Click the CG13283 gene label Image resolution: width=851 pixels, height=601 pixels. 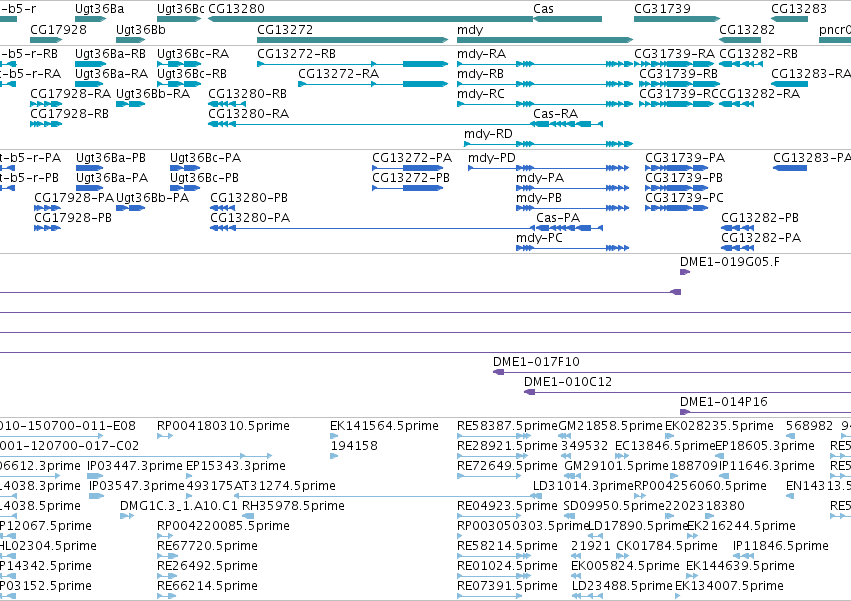point(799,9)
